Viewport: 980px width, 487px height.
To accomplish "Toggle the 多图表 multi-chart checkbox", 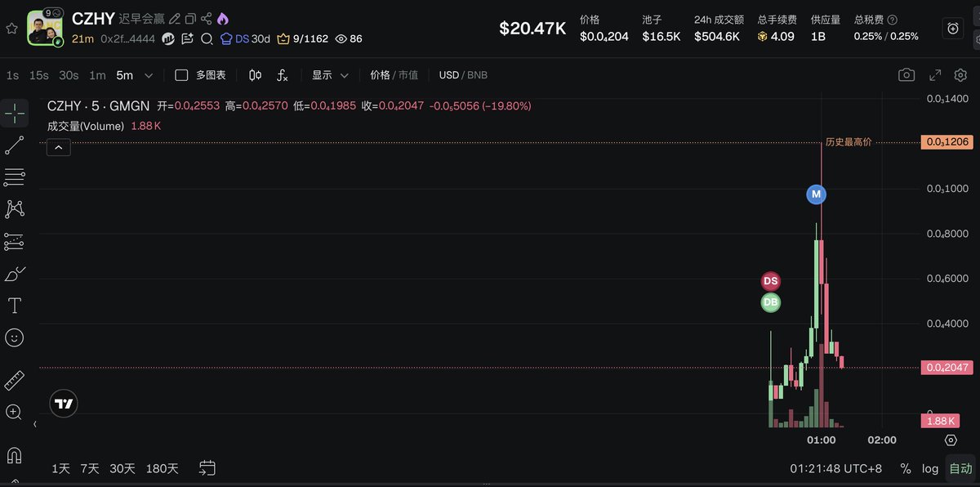I will (181, 74).
